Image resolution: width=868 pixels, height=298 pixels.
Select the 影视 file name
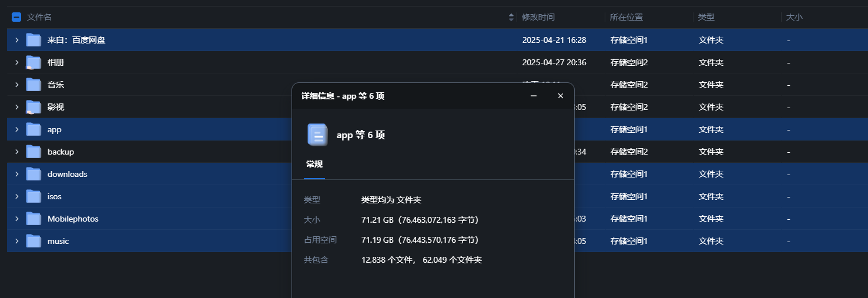pyautogui.click(x=56, y=107)
